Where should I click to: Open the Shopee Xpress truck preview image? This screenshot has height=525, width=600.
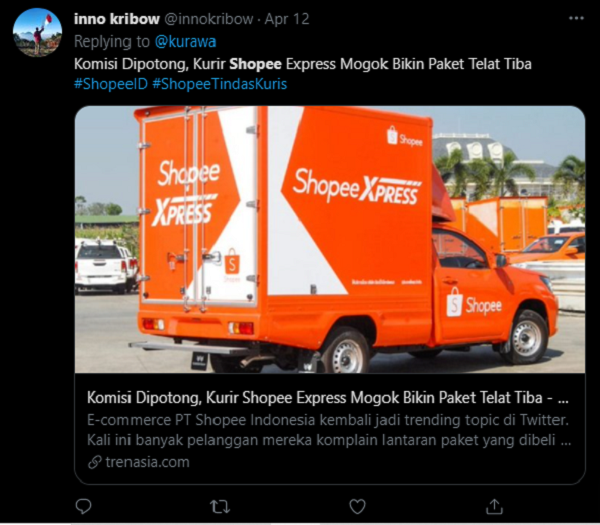pos(330,240)
